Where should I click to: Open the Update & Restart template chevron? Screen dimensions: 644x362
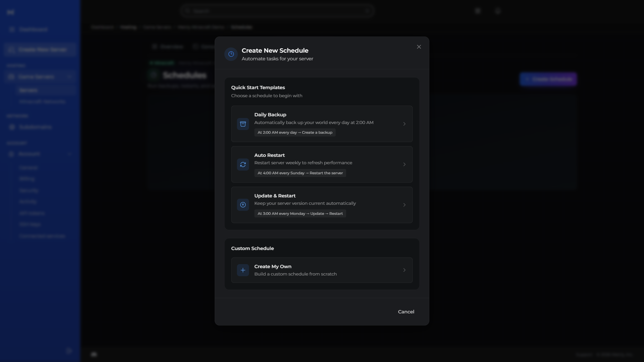(x=404, y=205)
